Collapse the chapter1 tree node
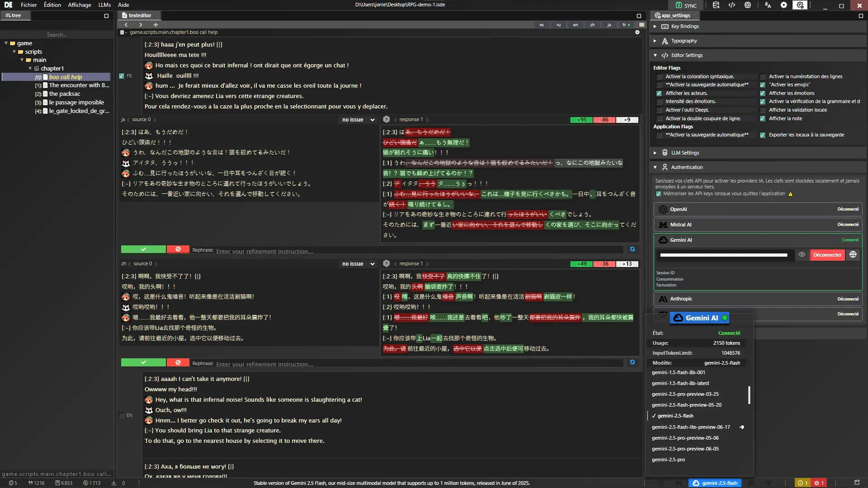Image resolution: width=868 pixels, height=488 pixels. [30, 69]
